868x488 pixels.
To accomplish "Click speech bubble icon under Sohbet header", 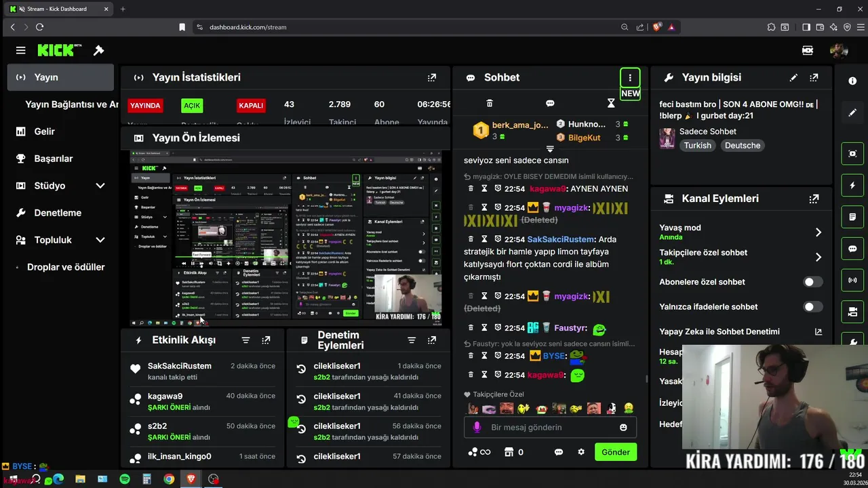I will tap(550, 103).
